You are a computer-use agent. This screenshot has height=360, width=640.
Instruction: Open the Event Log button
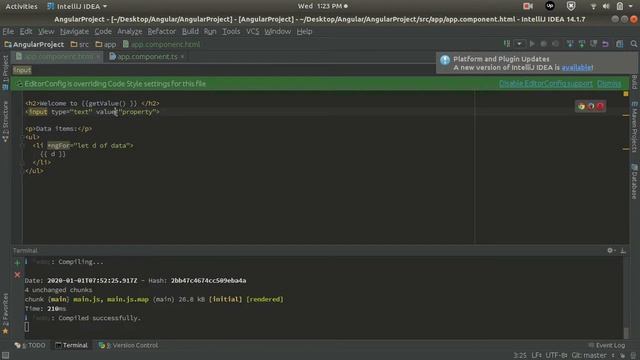click(x=607, y=345)
